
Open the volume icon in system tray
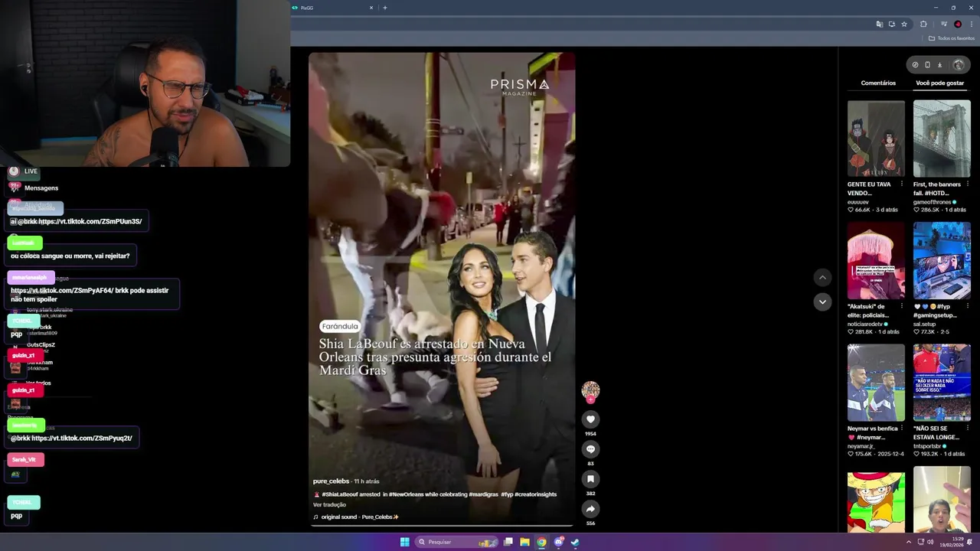coord(930,542)
